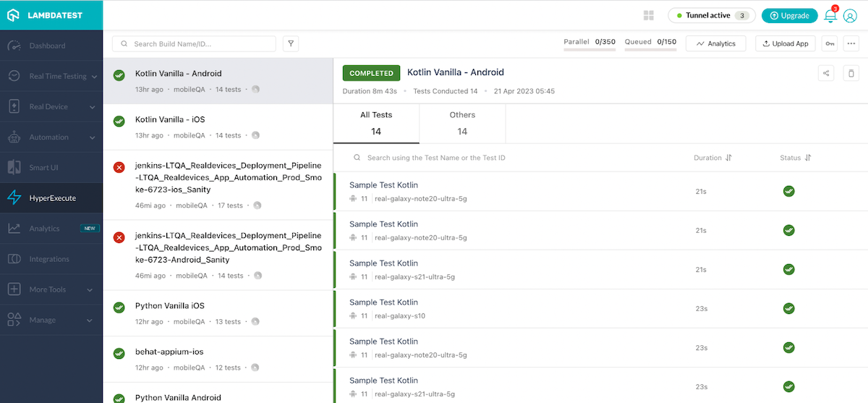868x403 pixels.
Task: Click status check of first test row
Action: pos(789,191)
